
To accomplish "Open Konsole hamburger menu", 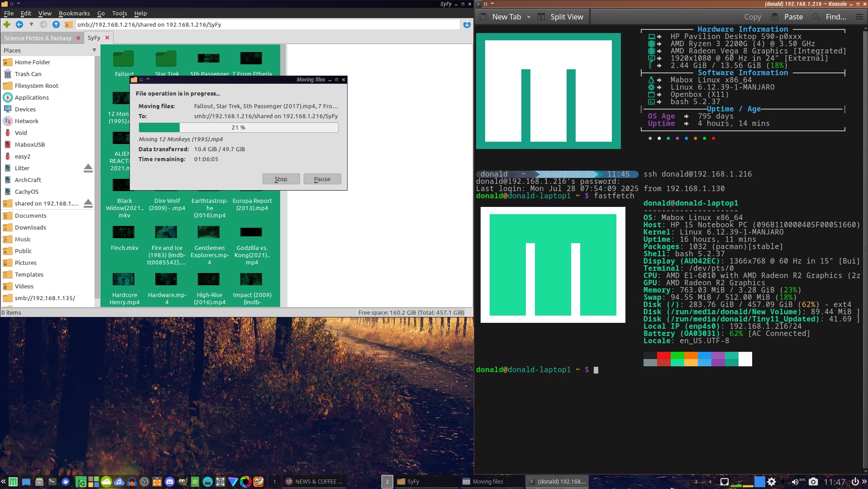I will [x=859, y=17].
